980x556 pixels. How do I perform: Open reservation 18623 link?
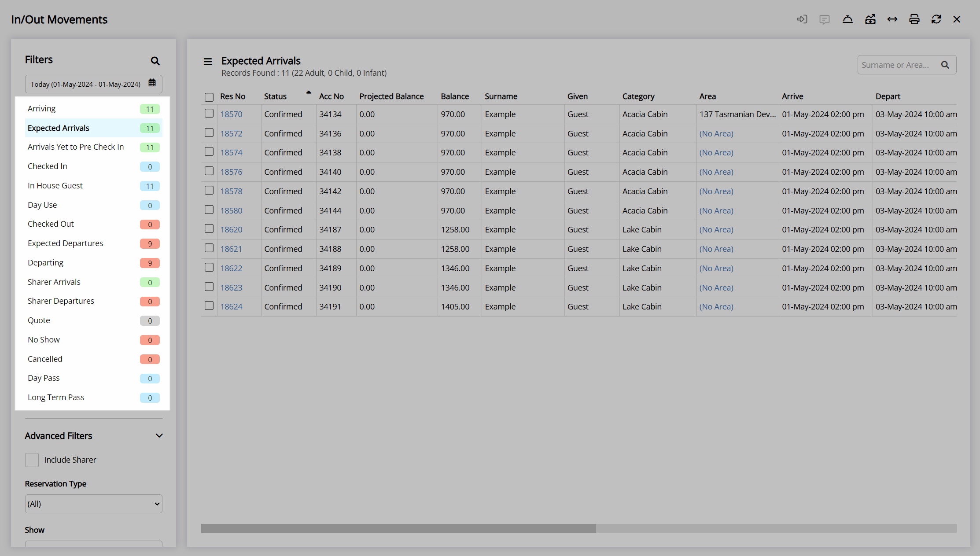coord(231,287)
